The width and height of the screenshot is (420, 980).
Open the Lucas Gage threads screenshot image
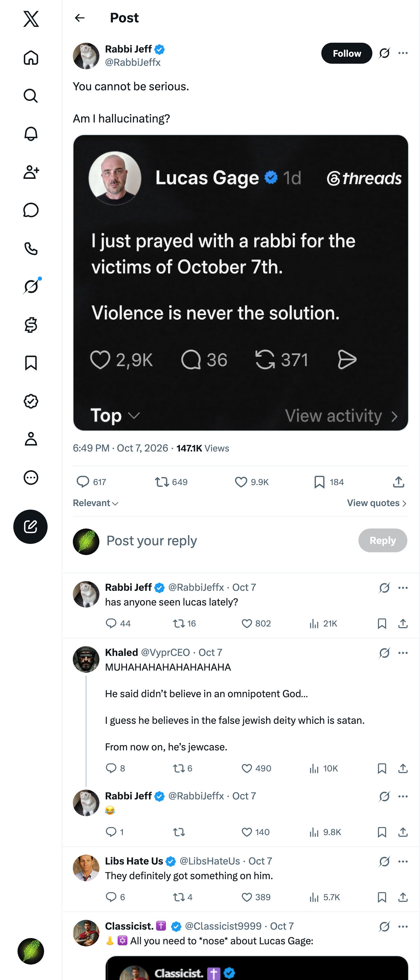[240, 283]
